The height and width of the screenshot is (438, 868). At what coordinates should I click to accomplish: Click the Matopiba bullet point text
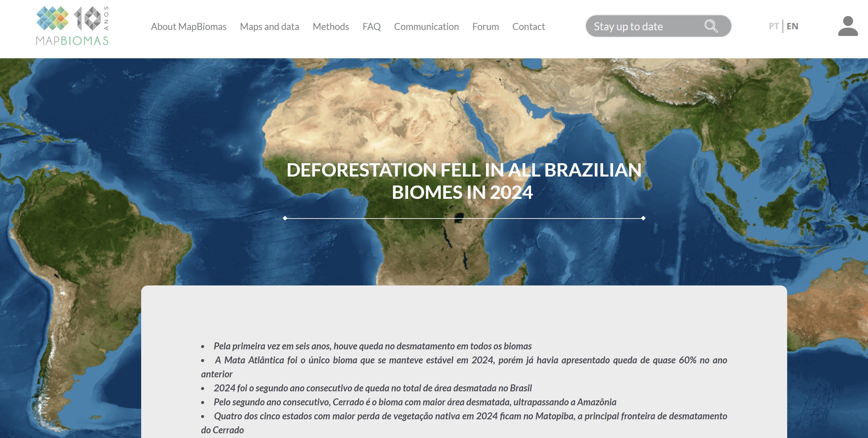point(470,416)
